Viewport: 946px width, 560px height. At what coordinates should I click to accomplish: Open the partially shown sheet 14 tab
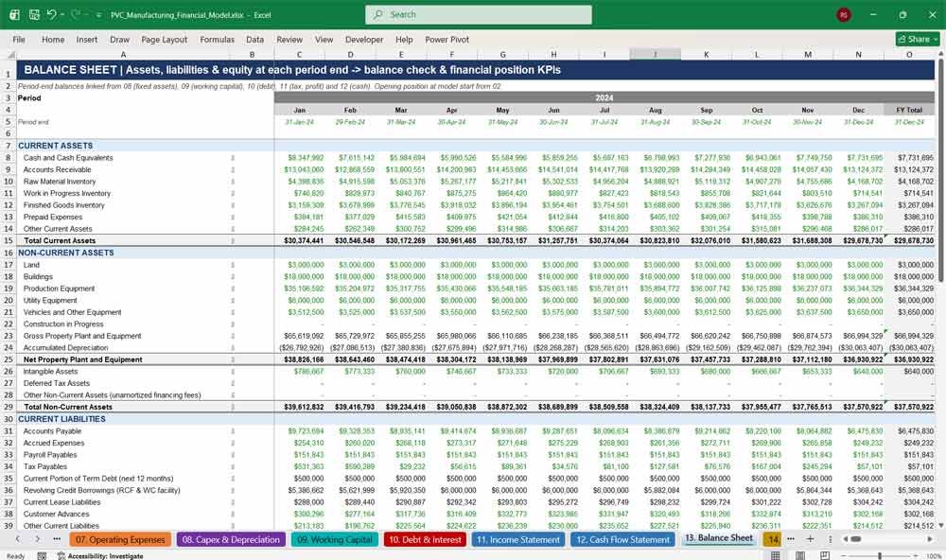tap(772, 539)
